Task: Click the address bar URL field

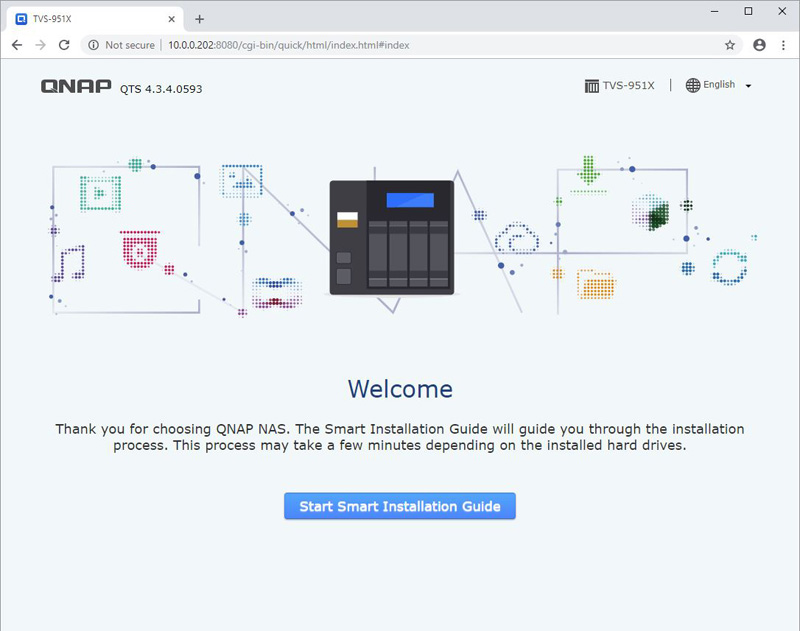Action: coord(411,45)
